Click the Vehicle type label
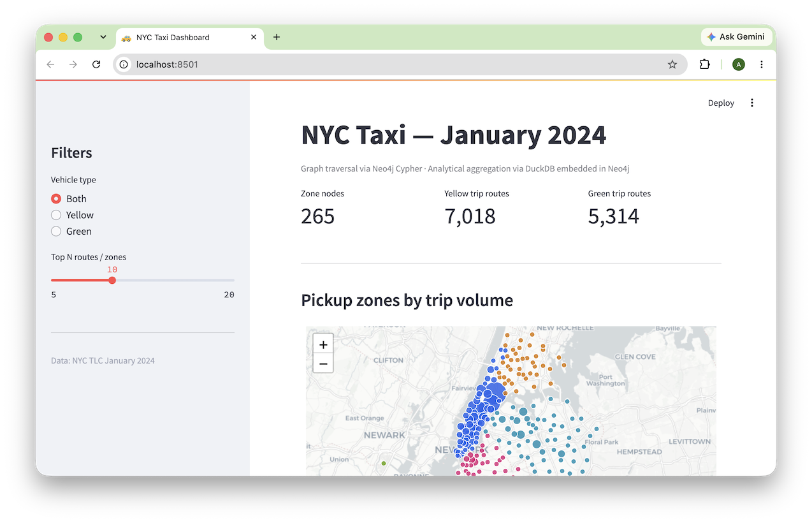Image resolution: width=812 pixels, height=523 pixels. tap(73, 180)
